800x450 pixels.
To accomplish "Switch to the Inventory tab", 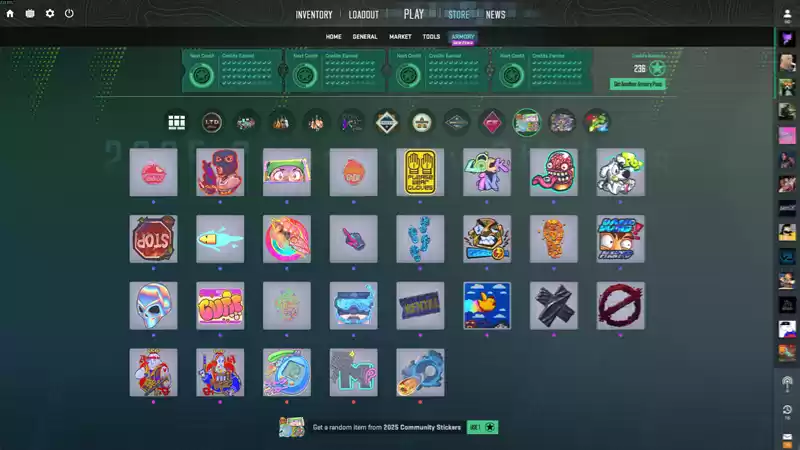I will point(314,15).
